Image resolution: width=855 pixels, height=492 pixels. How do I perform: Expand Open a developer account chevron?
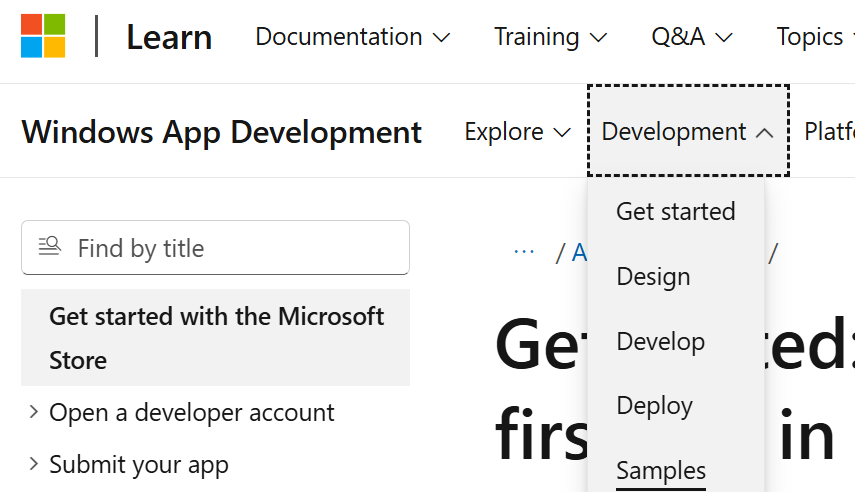click(x=33, y=412)
